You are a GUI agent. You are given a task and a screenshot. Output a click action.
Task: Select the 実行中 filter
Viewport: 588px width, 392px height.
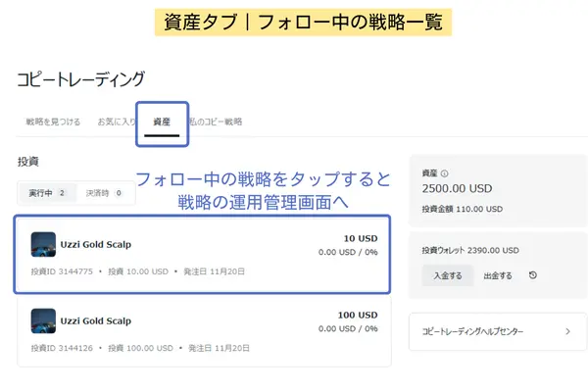pos(46,193)
